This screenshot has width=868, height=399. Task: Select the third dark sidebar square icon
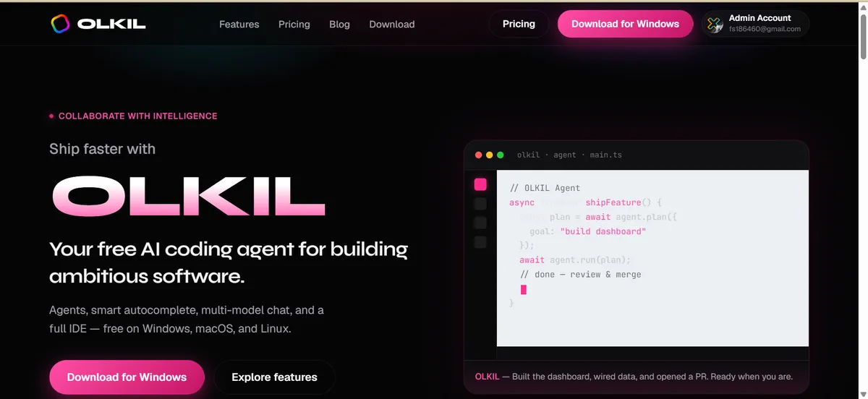tap(480, 223)
